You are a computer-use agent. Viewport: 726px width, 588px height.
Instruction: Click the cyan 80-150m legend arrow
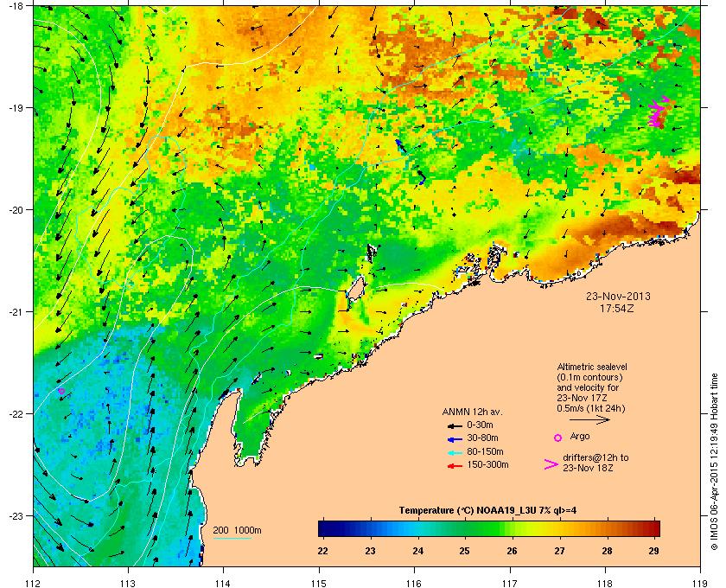pyautogui.click(x=455, y=452)
